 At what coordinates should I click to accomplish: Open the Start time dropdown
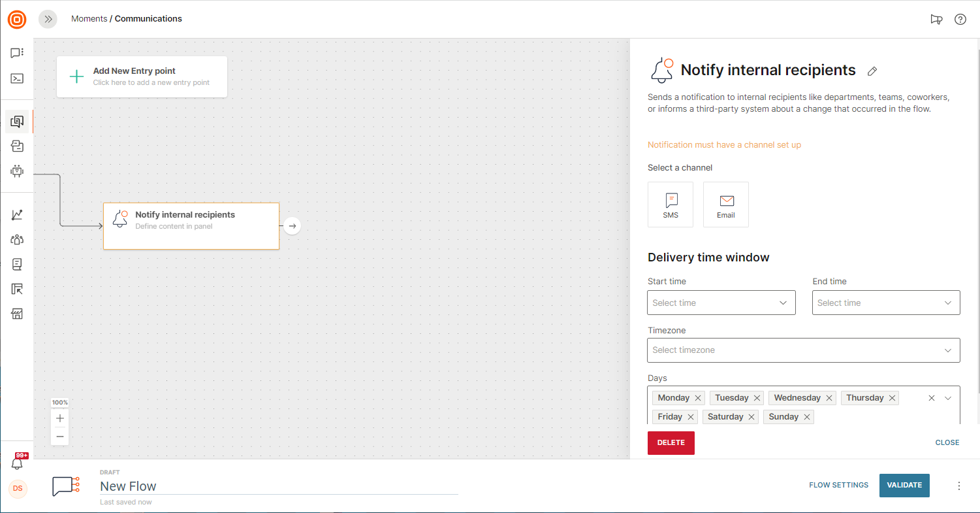tap(721, 303)
